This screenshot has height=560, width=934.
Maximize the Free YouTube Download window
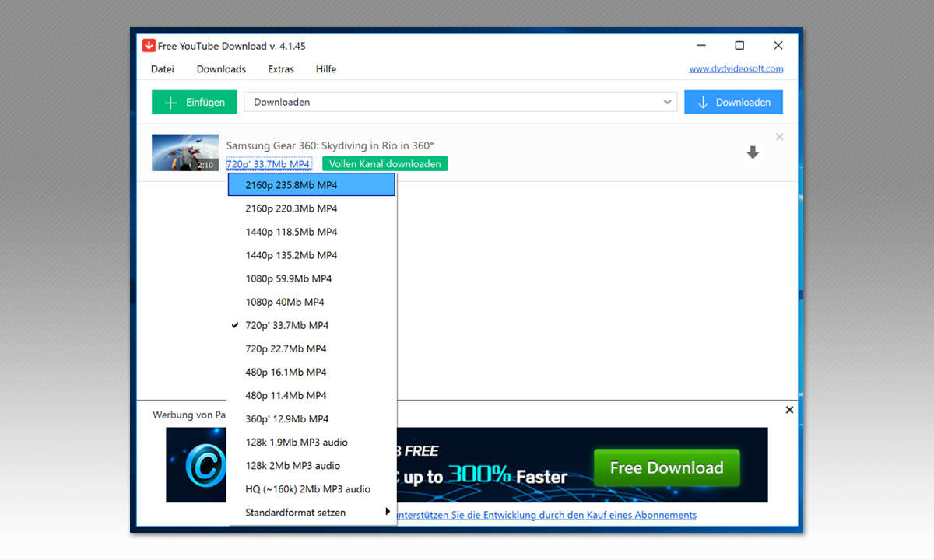(739, 46)
